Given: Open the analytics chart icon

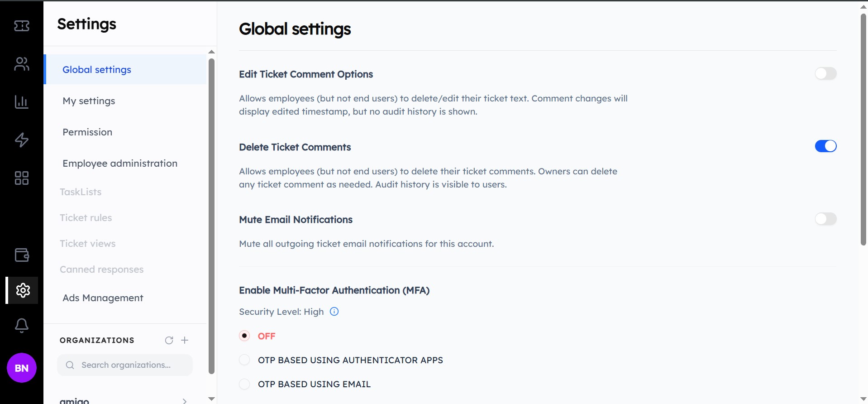Looking at the screenshot, I should click(21, 102).
